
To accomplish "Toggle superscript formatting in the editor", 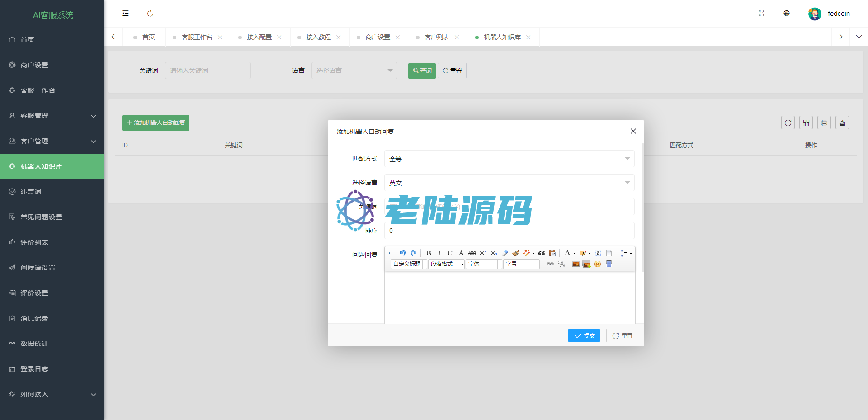I will 483,253.
